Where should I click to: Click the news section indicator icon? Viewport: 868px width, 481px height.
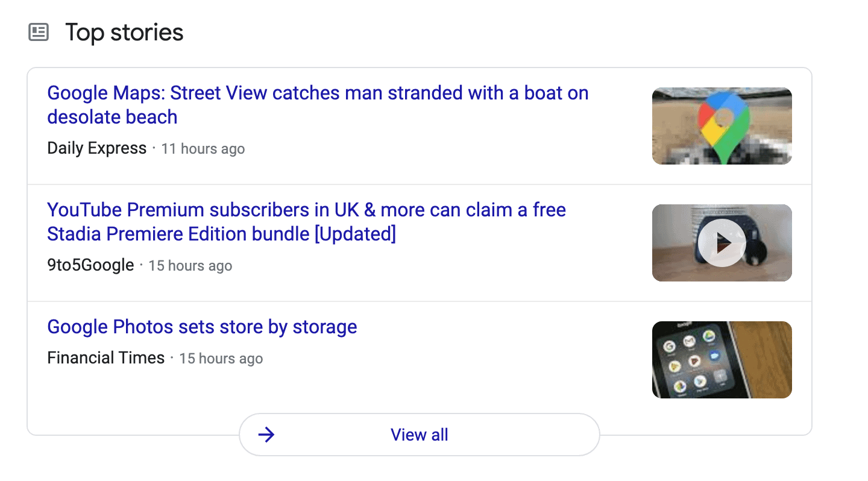click(39, 32)
